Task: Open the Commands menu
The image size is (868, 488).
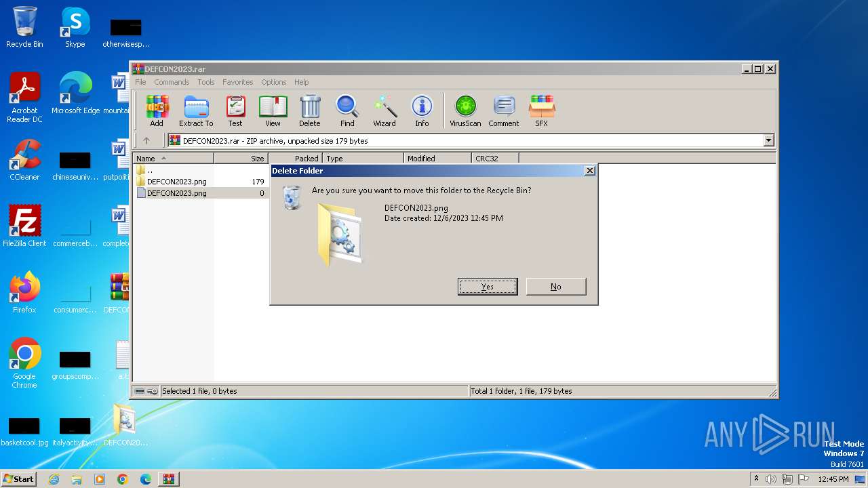Action: pyautogui.click(x=172, y=82)
